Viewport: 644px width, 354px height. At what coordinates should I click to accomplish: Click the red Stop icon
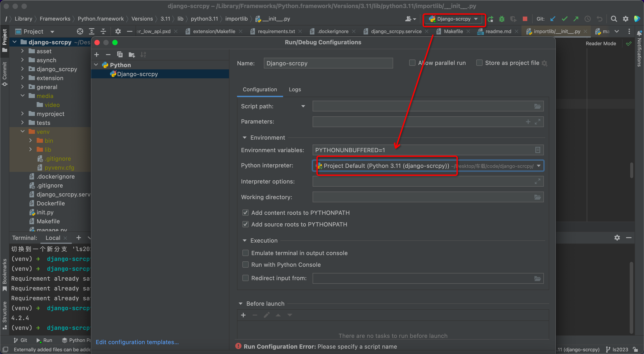(525, 19)
